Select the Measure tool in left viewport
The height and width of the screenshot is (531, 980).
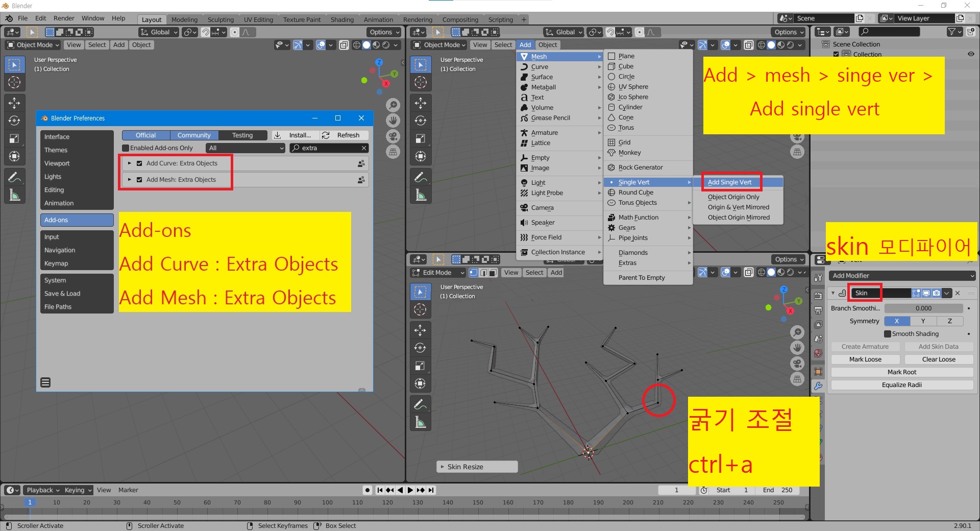14,195
